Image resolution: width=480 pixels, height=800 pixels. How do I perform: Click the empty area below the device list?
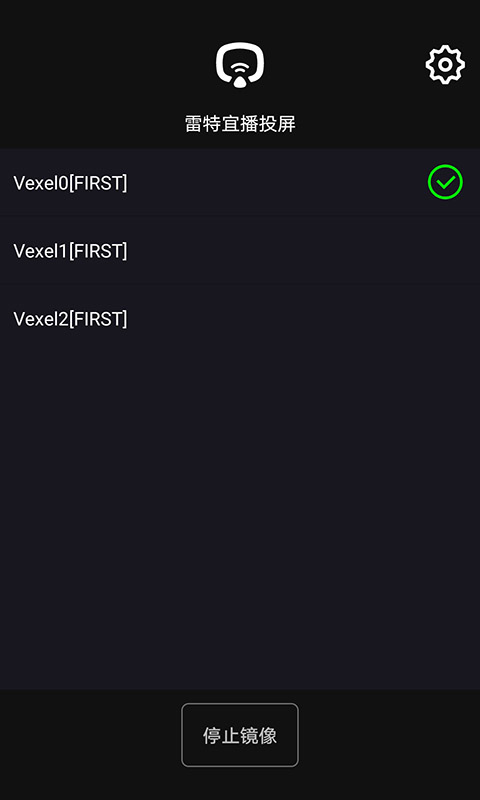tap(240, 520)
